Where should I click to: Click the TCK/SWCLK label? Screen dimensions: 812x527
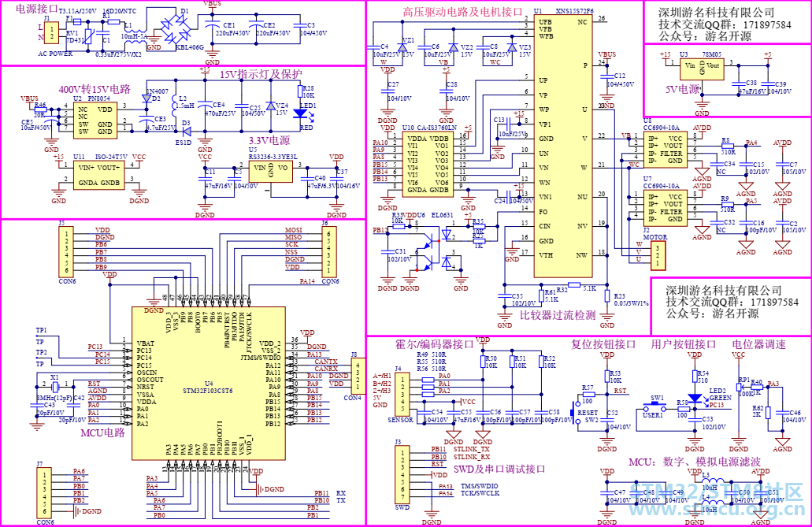point(480,493)
